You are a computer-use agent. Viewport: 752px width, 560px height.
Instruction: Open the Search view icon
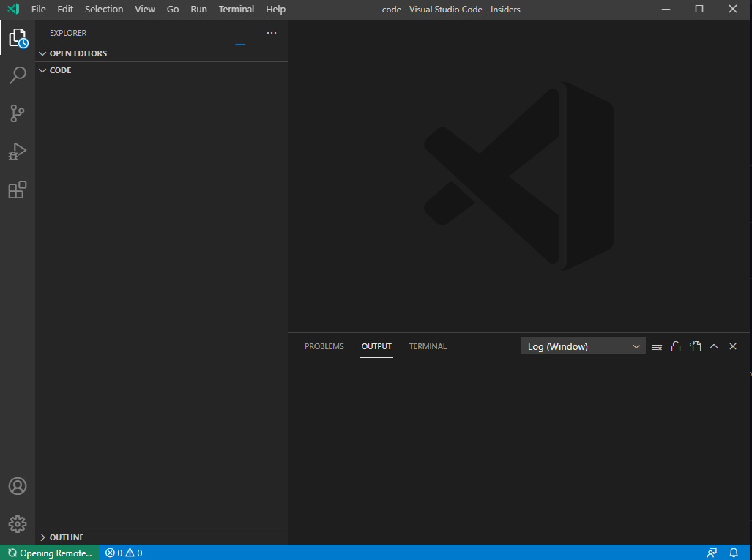[18, 75]
